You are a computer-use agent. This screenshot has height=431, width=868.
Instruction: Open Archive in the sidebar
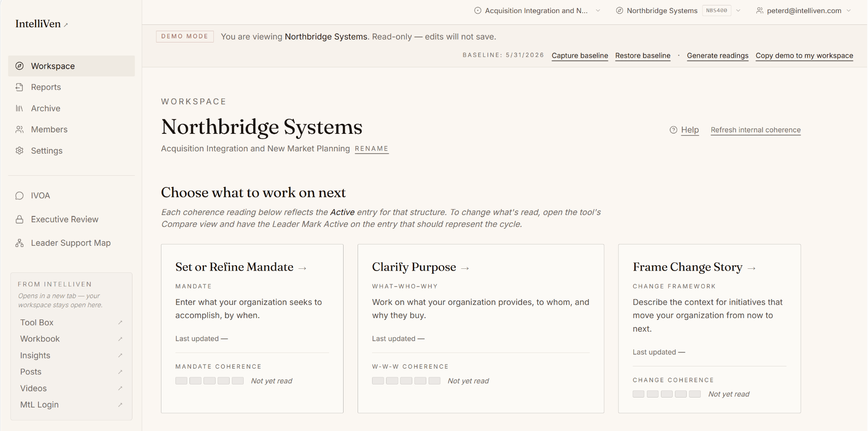point(71,108)
